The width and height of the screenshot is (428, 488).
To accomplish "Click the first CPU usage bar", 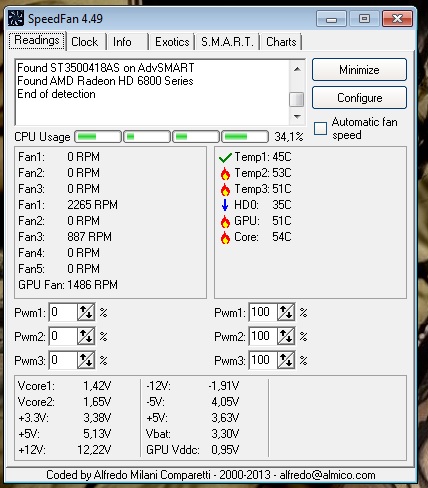I will coord(98,137).
